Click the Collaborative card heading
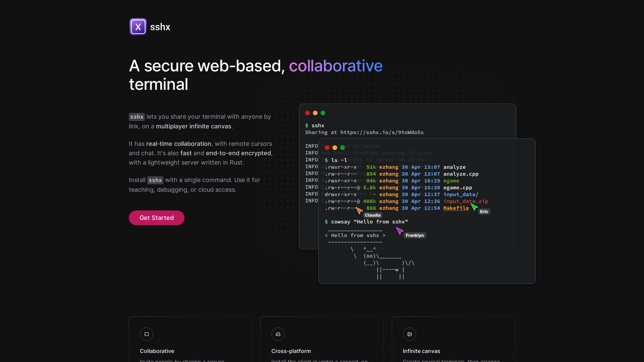 pos(157,351)
